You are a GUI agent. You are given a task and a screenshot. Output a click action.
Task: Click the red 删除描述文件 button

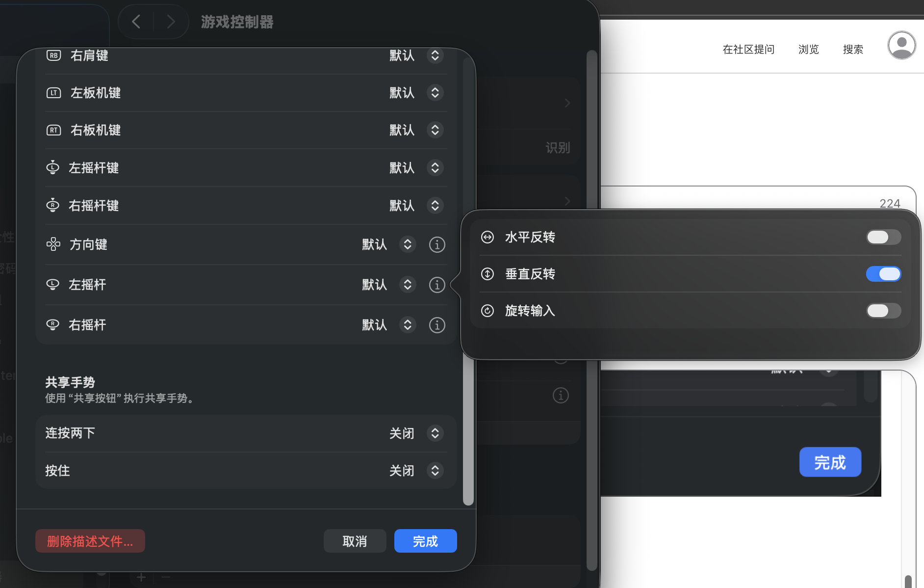[x=90, y=541]
